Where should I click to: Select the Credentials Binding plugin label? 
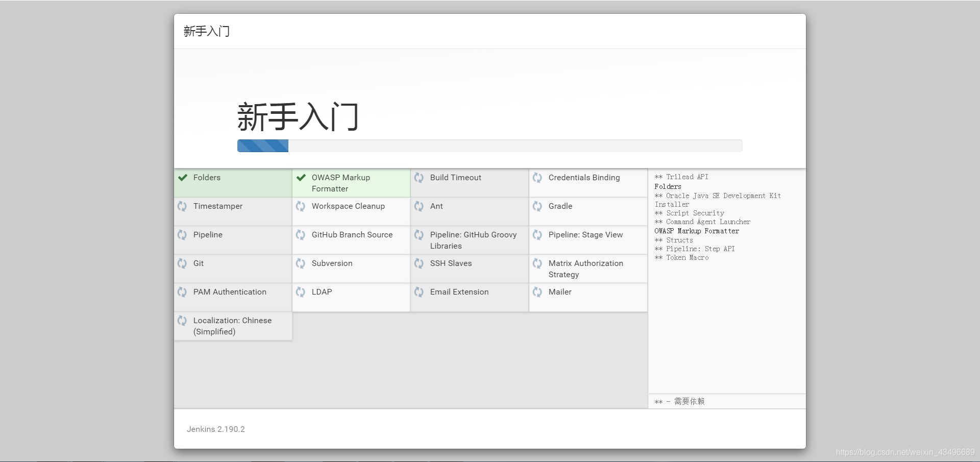[x=584, y=178]
